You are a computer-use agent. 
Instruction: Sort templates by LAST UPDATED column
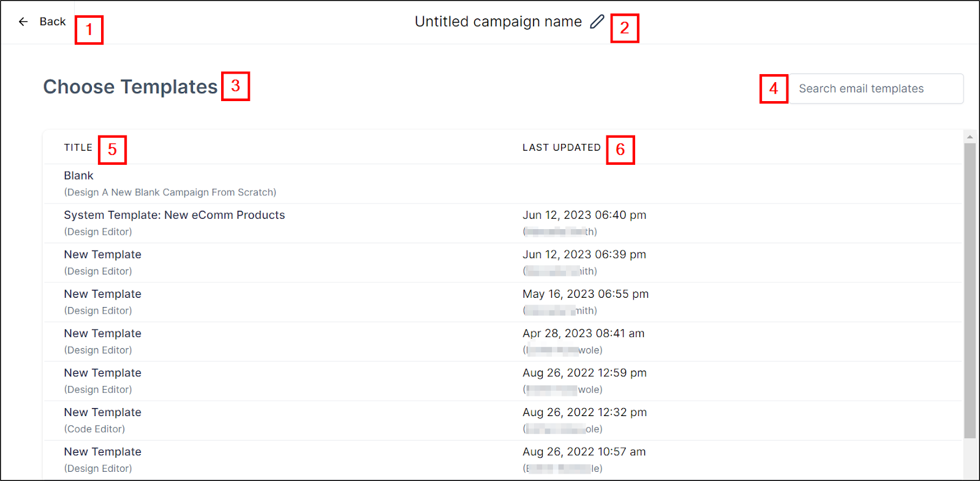click(x=561, y=147)
